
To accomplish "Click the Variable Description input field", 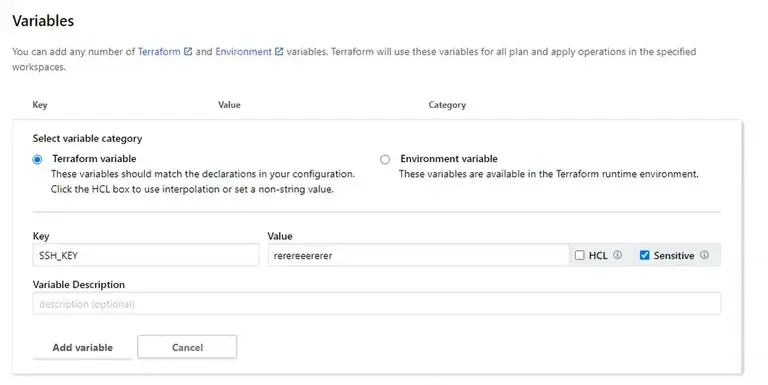I will click(376, 304).
